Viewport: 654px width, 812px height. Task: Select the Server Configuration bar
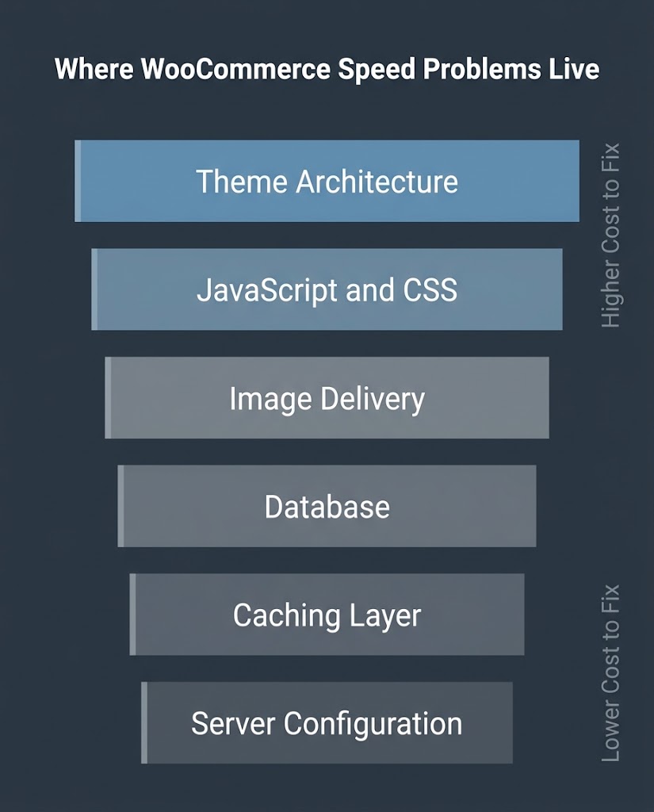[327, 722]
